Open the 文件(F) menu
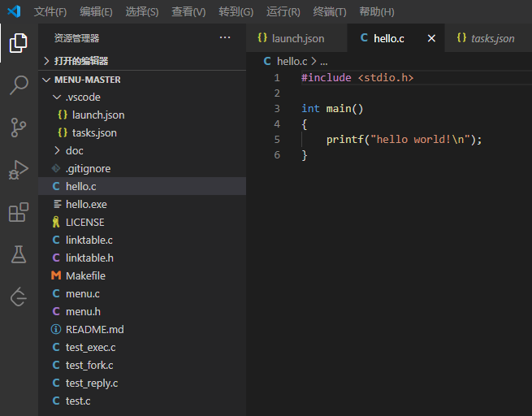The image size is (532, 416). tap(50, 12)
